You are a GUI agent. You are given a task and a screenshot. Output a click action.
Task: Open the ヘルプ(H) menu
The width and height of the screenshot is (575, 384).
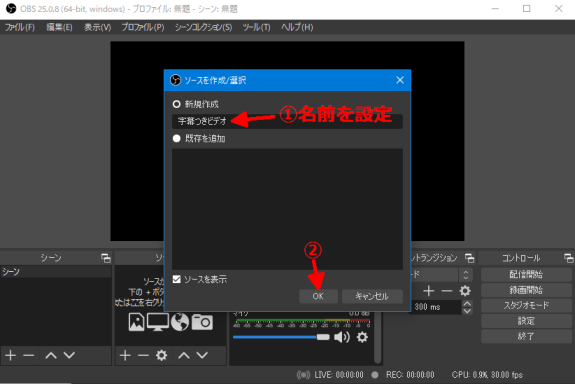(x=297, y=27)
